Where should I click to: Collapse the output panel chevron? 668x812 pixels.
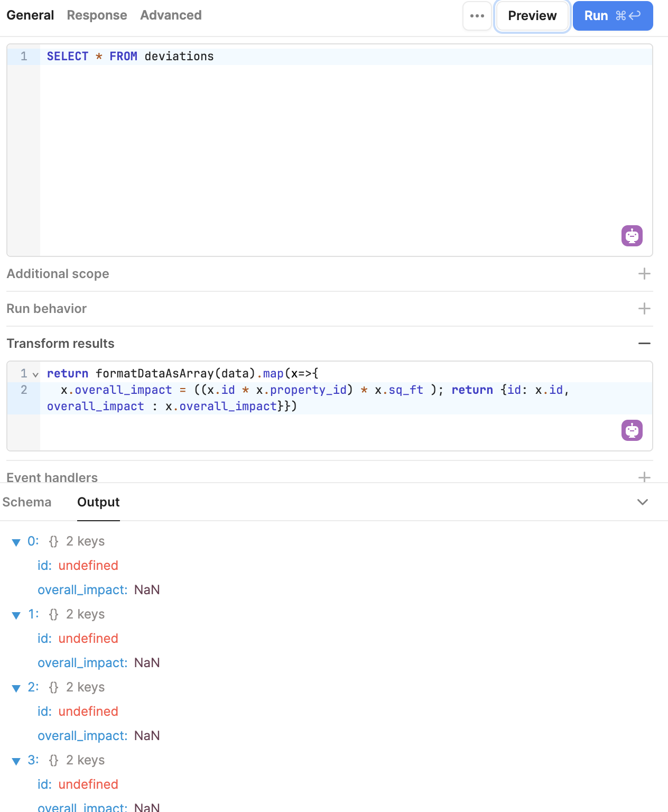pos(643,502)
